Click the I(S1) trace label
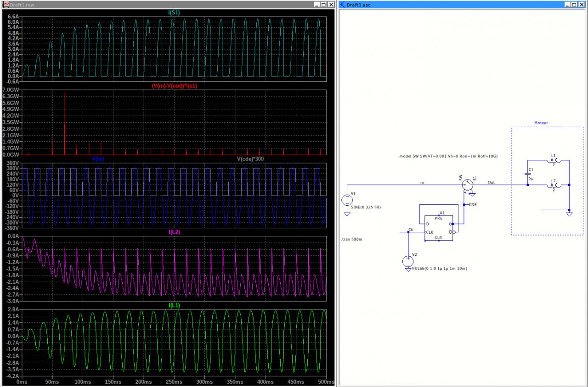This screenshot has width=588, height=387. [x=174, y=13]
